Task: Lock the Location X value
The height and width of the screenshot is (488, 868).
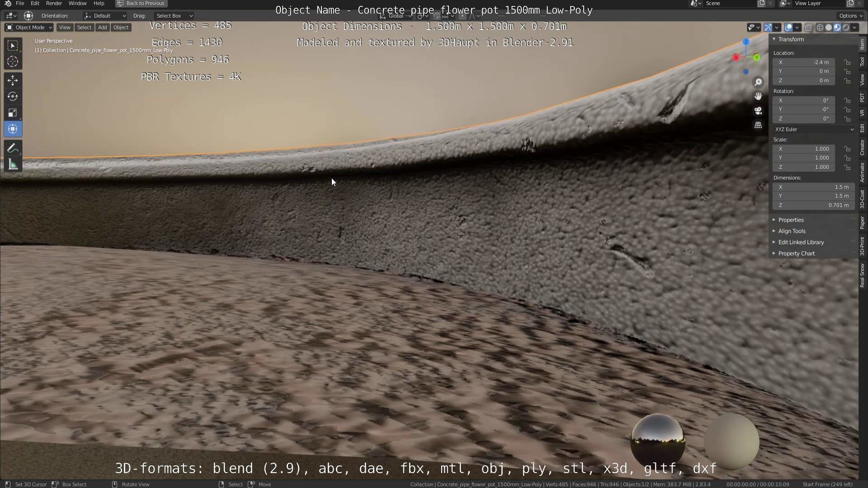Action: 847,62
